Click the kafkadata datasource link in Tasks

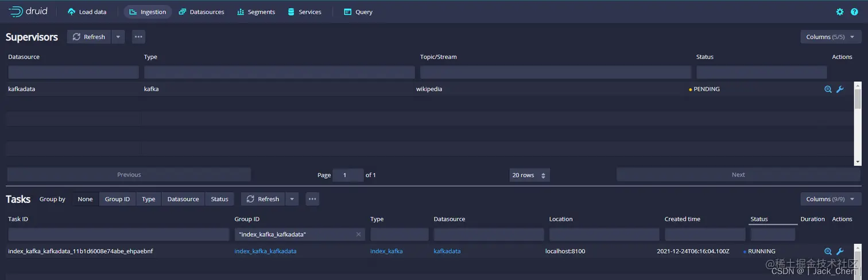coord(447,251)
